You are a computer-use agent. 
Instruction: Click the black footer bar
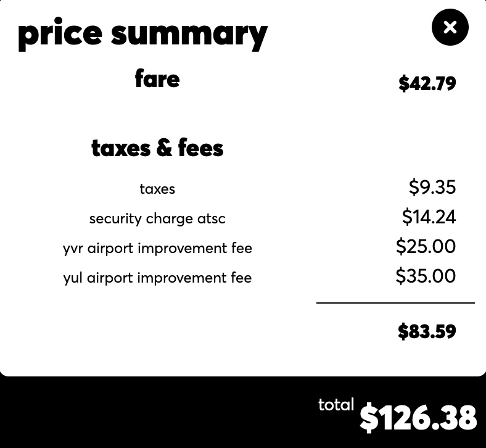tap(243, 412)
